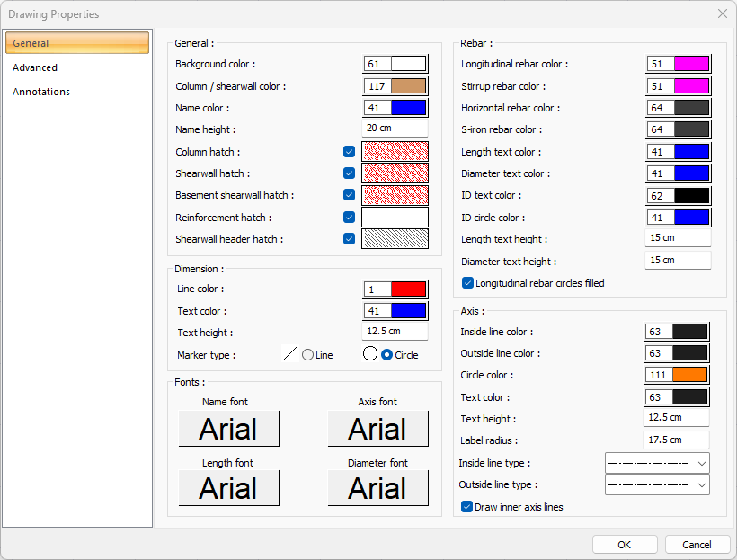Expand the Inside line type dropdown
The image size is (737, 560).
(658, 463)
